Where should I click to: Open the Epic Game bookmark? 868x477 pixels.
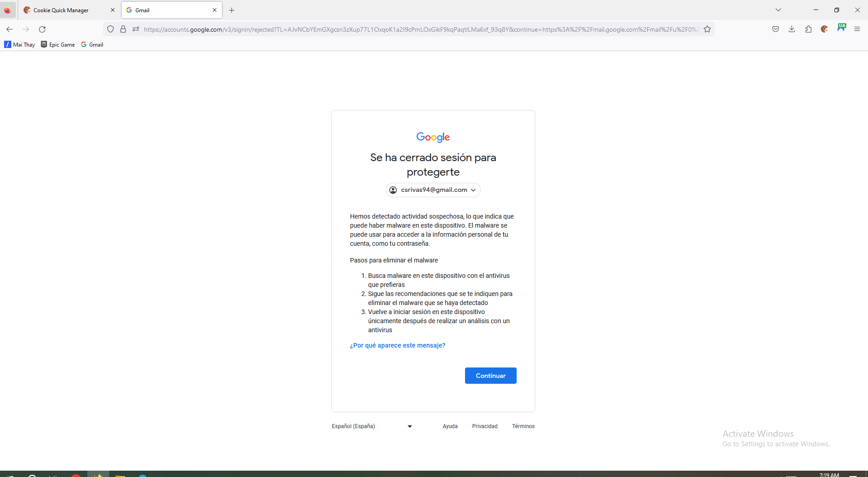[58, 44]
